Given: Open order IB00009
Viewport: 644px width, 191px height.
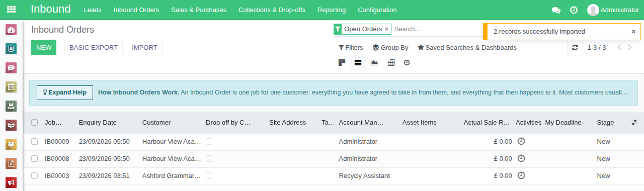Looking at the screenshot, I should (x=57, y=142).
